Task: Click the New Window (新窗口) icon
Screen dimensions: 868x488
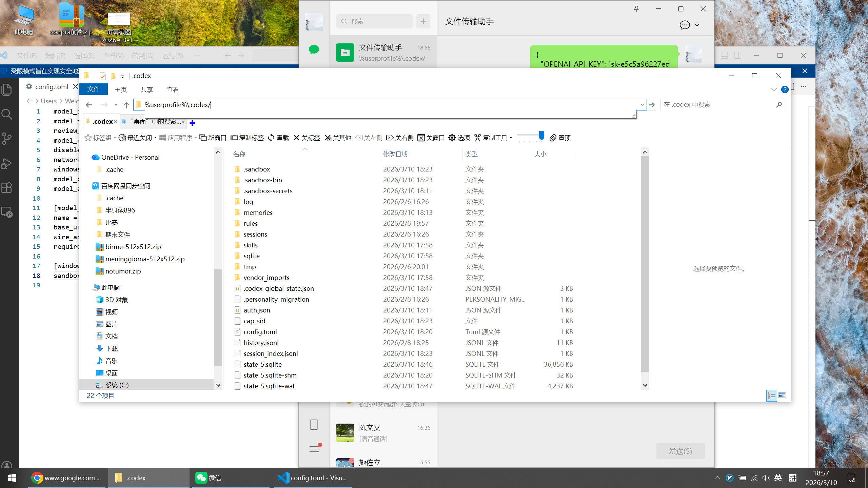Action: click(203, 138)
